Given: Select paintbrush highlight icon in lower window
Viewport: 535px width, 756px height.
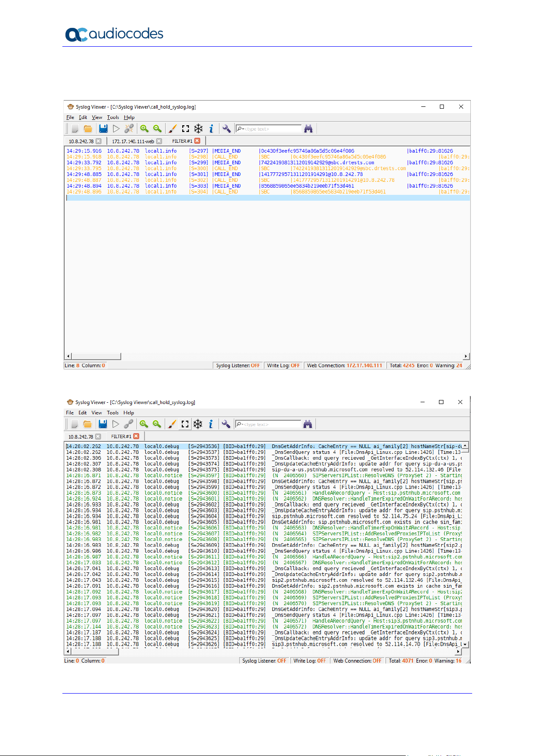Looking at the screenshot, I should [172, 424].
